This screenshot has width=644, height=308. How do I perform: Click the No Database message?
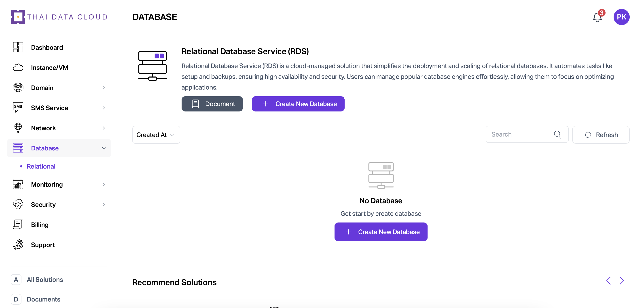point(381,201)
